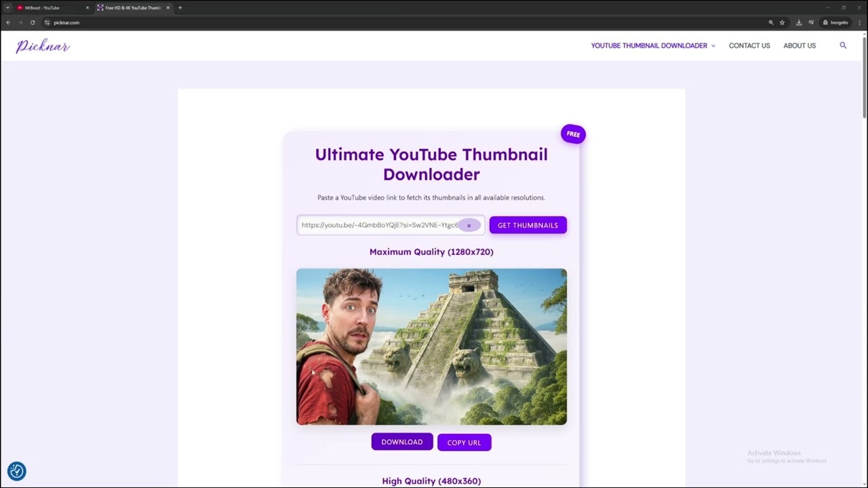
Task: Minimize the browser window
Action: [x=827, y=7]
